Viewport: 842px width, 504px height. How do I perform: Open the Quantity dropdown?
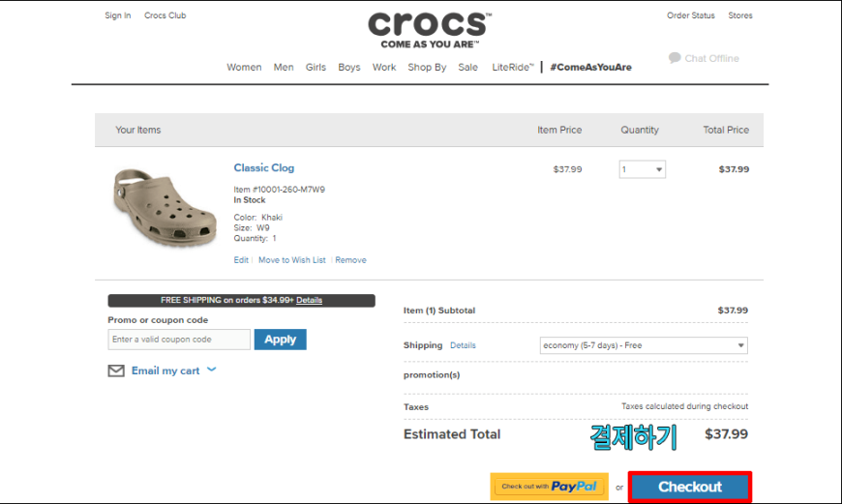pyautogui.click(x=643, y=169)
